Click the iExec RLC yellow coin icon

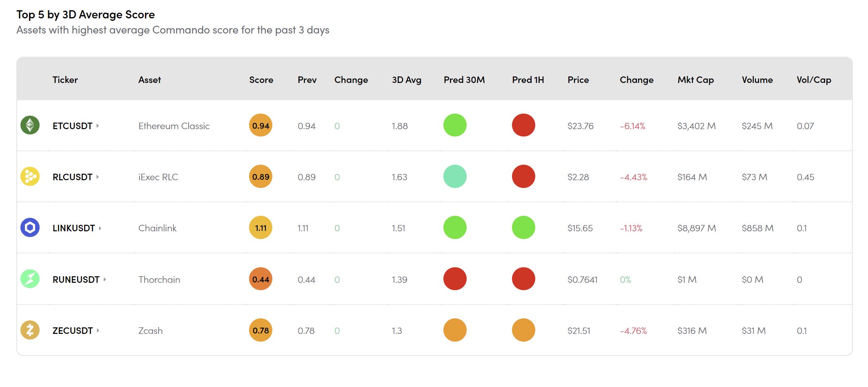coord(30,177)
